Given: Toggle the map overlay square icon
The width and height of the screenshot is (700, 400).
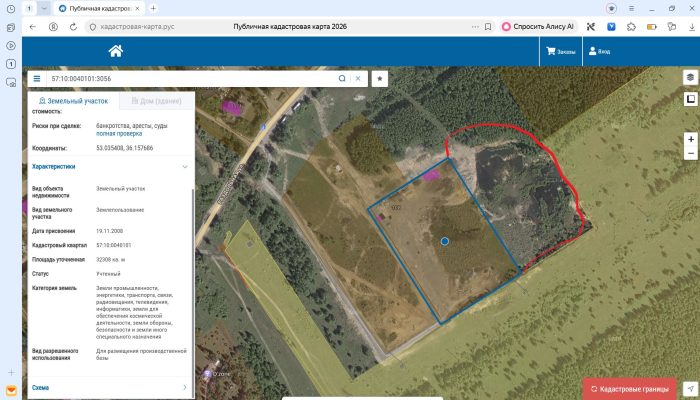Looking at the screenshot, I should tap(691, 99).
